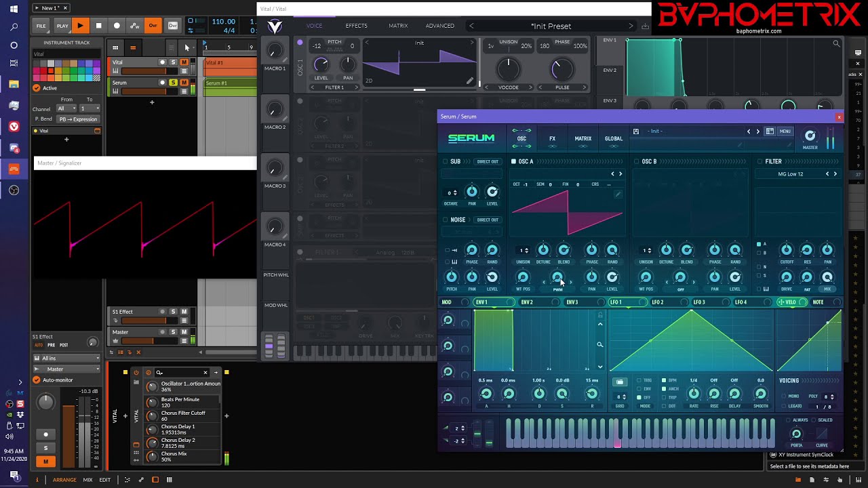Edit OSC A wavetable with pencil icon

point(618,195)
